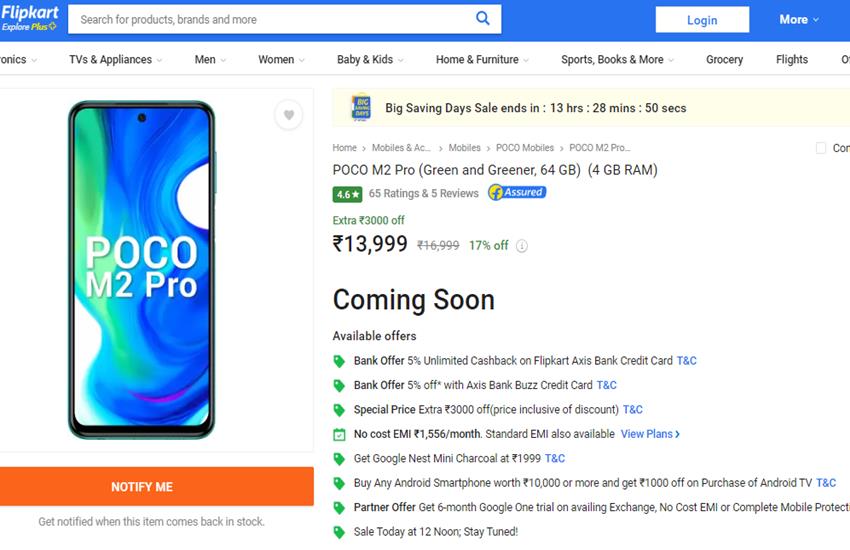The height and width of the screenshot is (550, 850).
Task: Click the Big Saving Days sale icon
Action: pyautogui.click(x=362, y=107)
